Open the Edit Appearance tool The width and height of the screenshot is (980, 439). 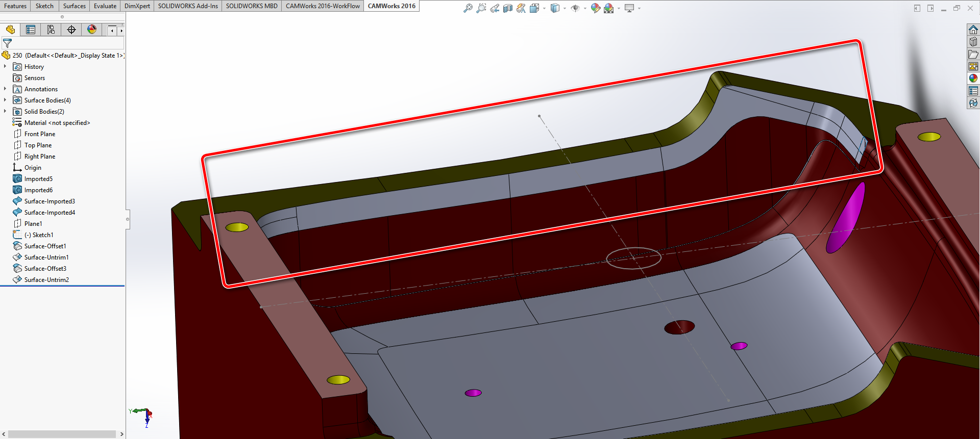595,8
